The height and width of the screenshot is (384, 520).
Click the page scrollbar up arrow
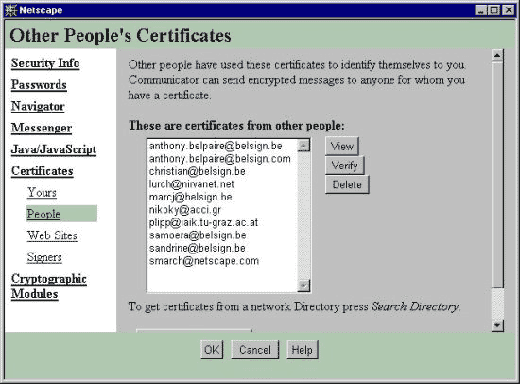point(497,55)
